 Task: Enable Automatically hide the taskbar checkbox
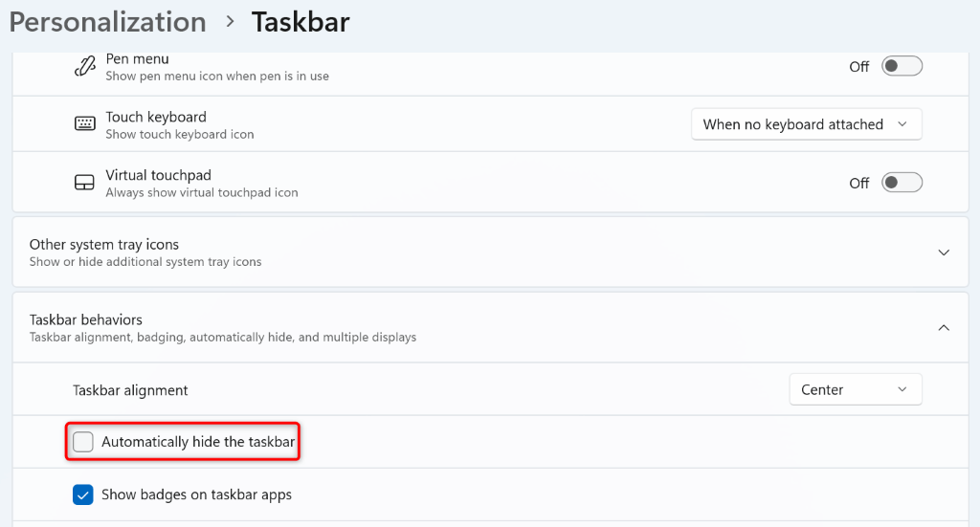tap(83, 442)
